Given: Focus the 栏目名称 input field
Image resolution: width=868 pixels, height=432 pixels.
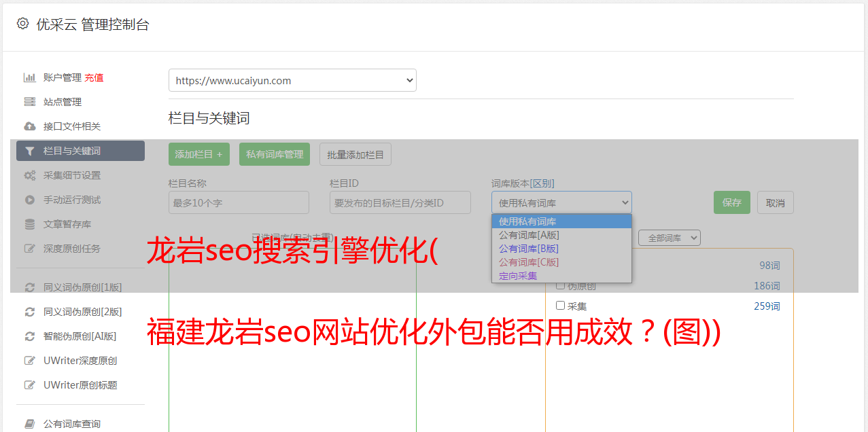Looking at the screenshot, I should (239, 202).
